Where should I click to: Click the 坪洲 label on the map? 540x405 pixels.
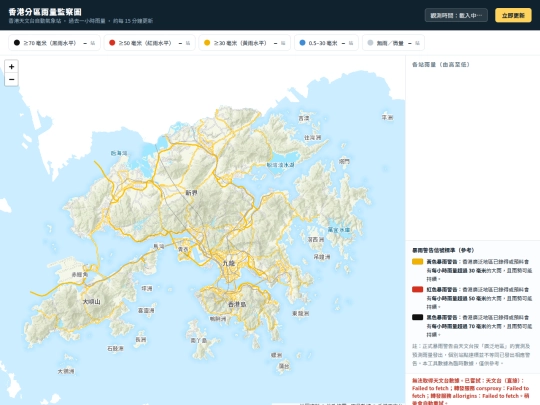[x=147, y=288]
